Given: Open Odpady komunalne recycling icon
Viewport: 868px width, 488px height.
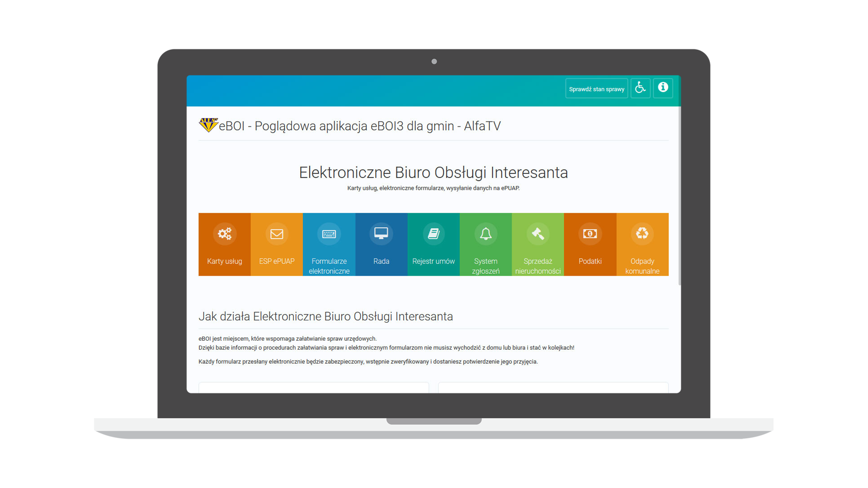Looking at the screenshot, I should [642, 234].
